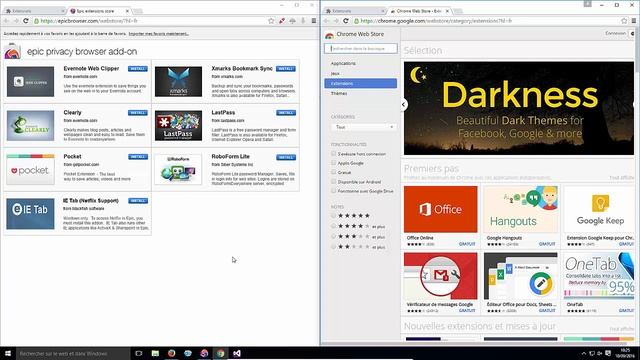
Task: Bookmark the epicbrowser.com page with the star icon
Action: (271, 21)
